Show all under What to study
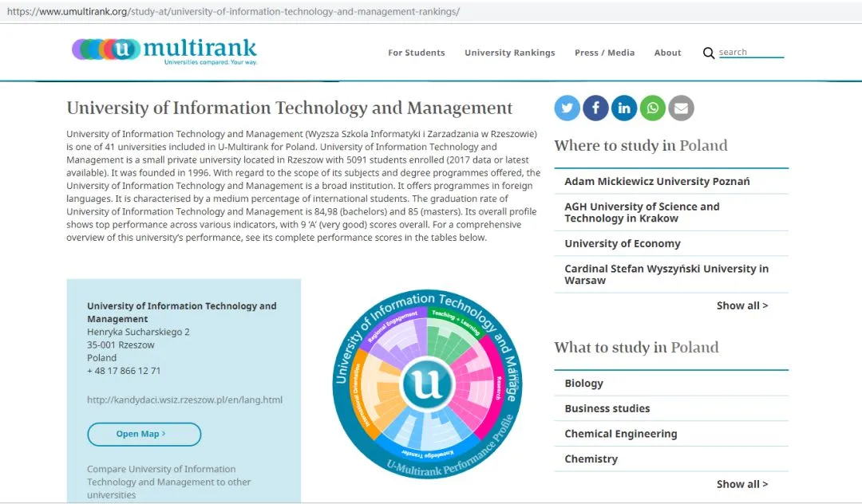This screenshot has height=504, width=862. tap(742, 484)
